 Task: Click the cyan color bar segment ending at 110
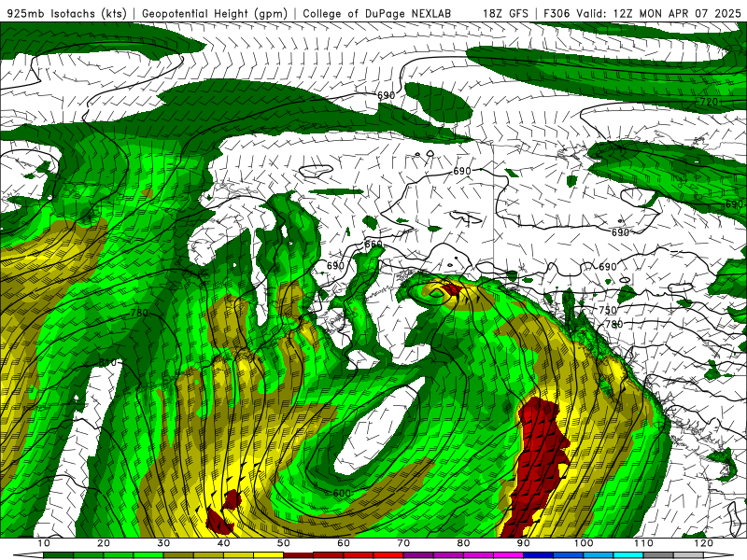[x=628, y=555]
